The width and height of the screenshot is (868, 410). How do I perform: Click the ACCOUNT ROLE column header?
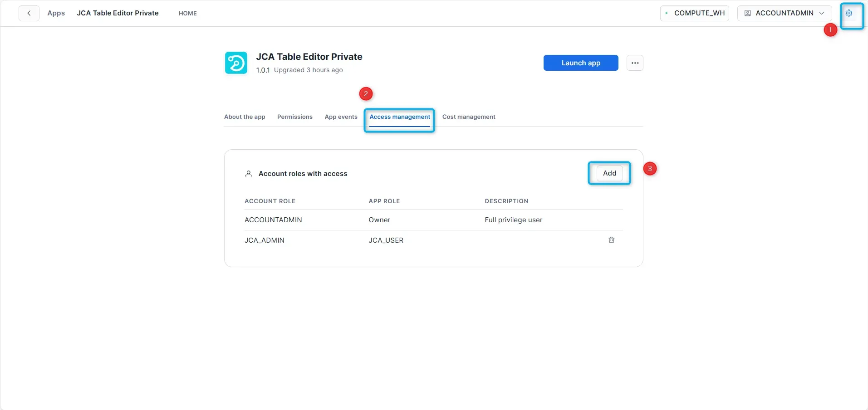(x=270, y=201)
